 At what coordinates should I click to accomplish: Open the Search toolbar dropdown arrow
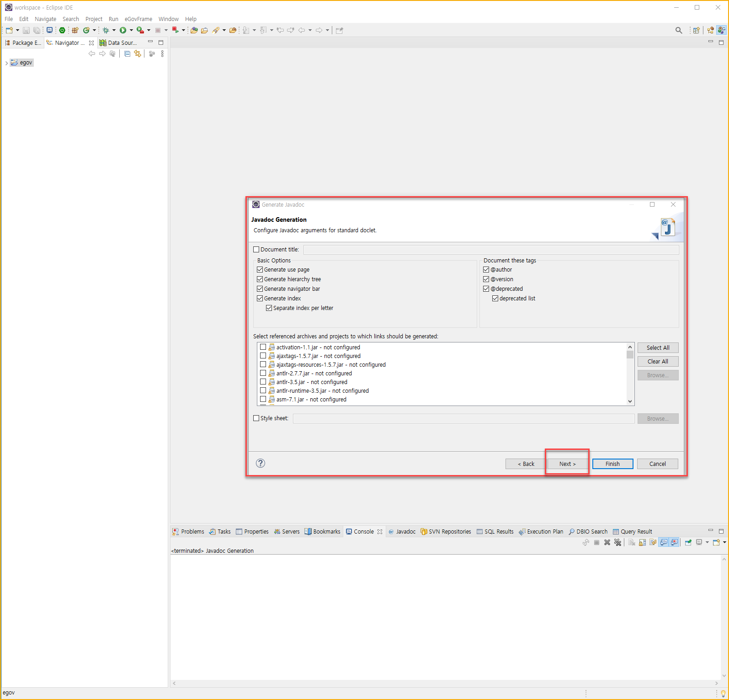pyautogui.click(x=224, y=30)
